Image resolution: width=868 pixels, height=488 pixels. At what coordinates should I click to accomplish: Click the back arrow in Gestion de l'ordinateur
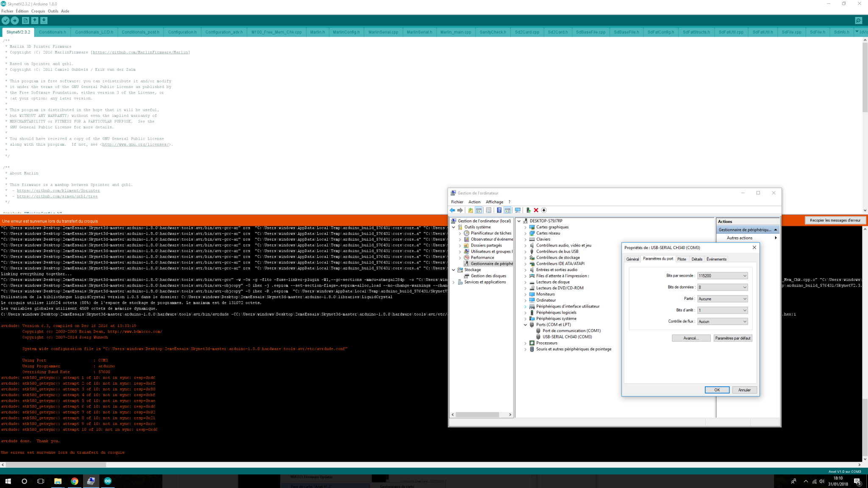(452, 210)
